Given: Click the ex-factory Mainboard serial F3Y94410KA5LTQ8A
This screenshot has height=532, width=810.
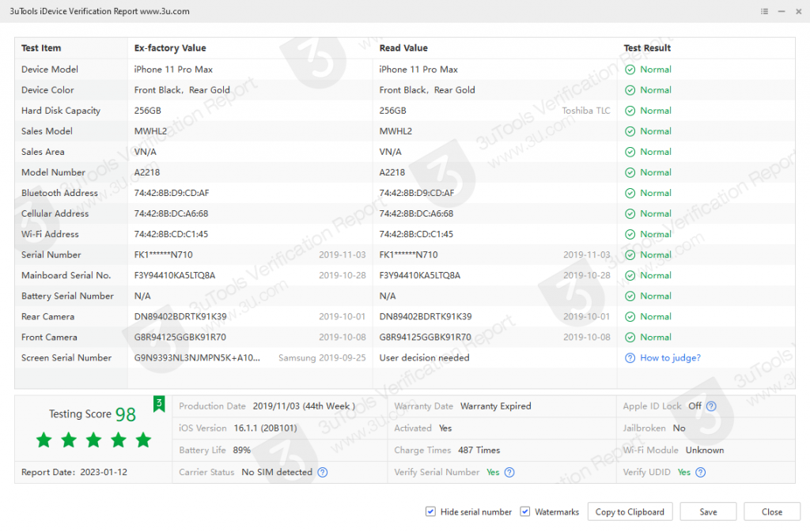Looking at the screenshot, I should pyautogui.click(x=175, y=276).
